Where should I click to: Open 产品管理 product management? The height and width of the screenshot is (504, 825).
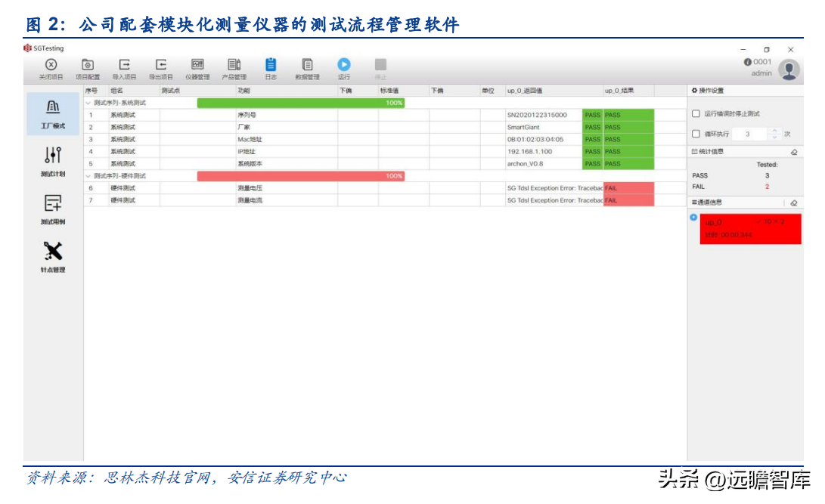coord(234,66)
